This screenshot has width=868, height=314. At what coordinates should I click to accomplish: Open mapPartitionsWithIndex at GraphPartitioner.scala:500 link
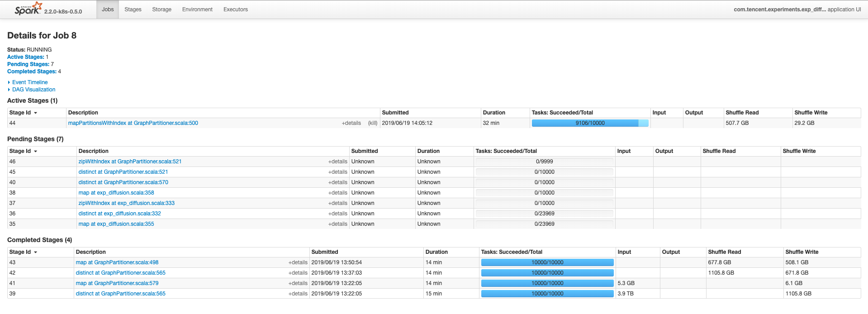(133, 123)
